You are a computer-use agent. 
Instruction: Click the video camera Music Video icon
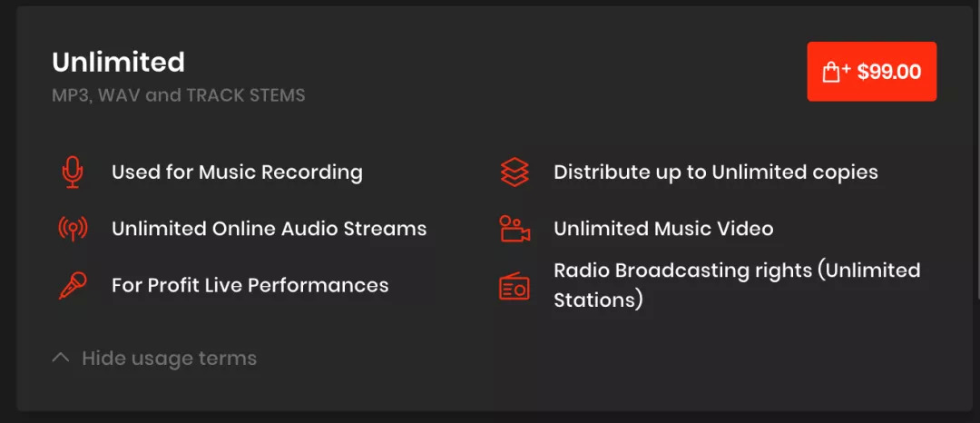click(x=514, y=229)
